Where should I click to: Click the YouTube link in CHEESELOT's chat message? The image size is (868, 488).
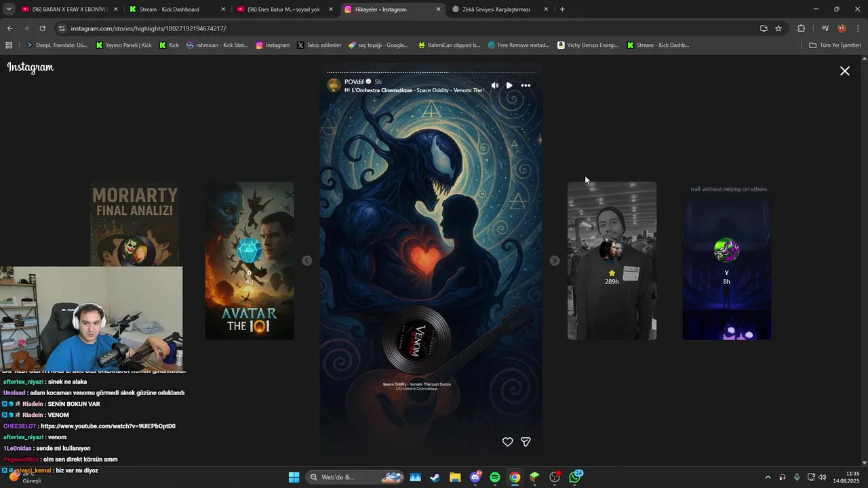(x=108, y=426)
